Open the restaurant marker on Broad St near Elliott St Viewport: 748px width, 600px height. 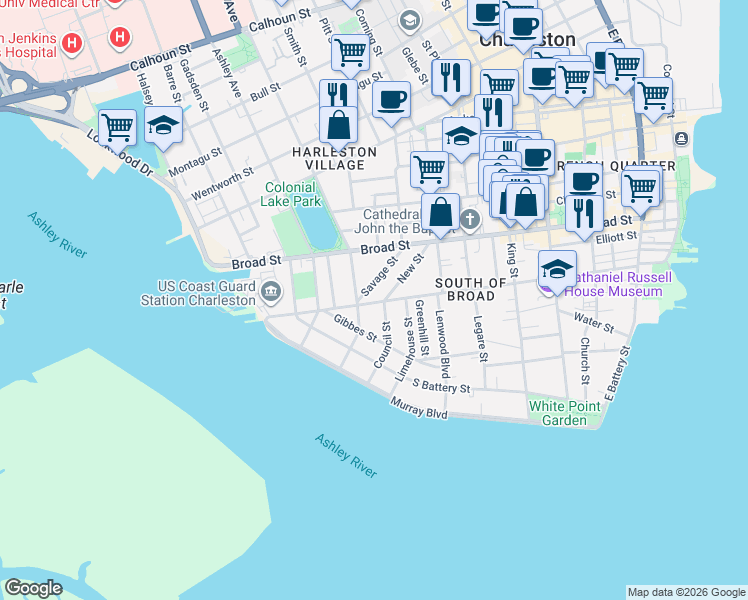click(584, 215)
